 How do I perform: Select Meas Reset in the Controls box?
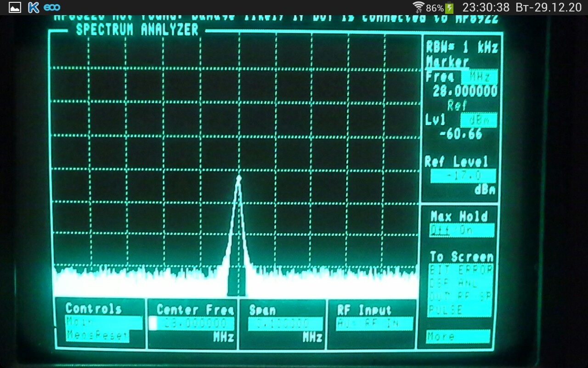point(97,336)
